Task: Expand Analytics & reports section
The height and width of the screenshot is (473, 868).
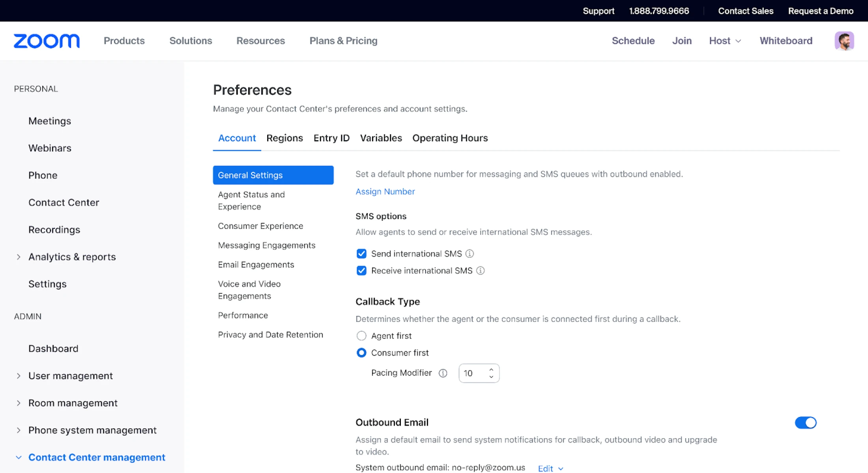Action: 19,257
